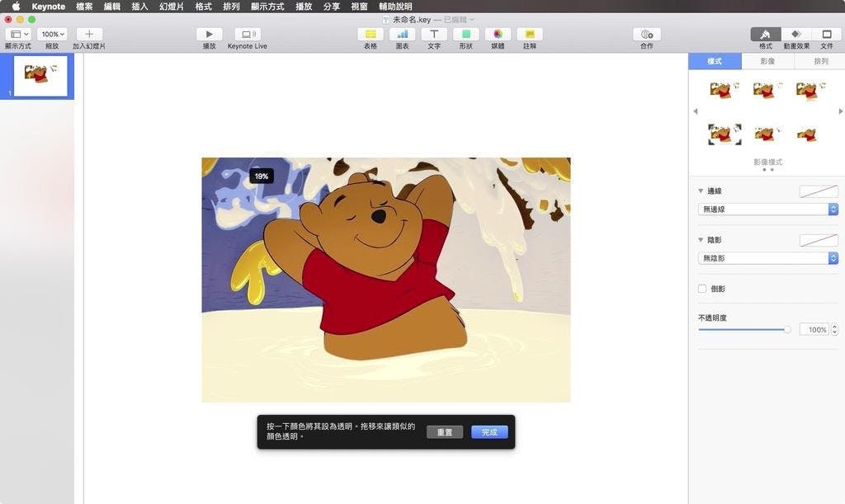Open the 顯示方式 menu in menu bar
Viewport: 845px width, 504px height.
267,7
